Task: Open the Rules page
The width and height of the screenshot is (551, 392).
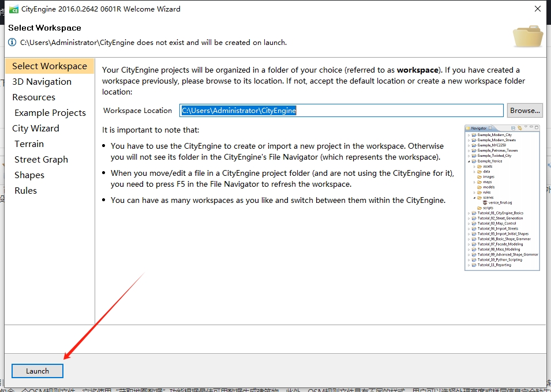Action: (25, 190)
